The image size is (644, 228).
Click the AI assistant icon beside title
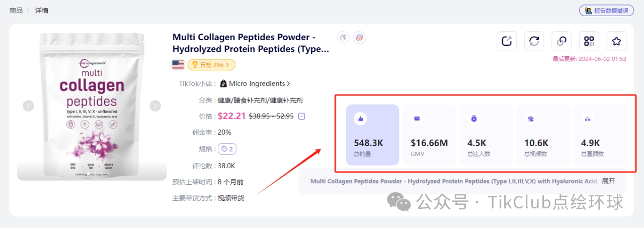click(359, 37)
